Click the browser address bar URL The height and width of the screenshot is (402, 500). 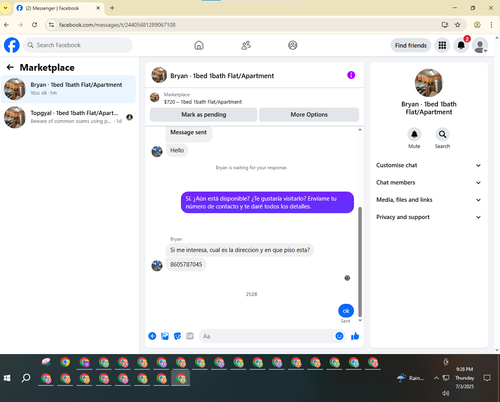click(117, 25)
